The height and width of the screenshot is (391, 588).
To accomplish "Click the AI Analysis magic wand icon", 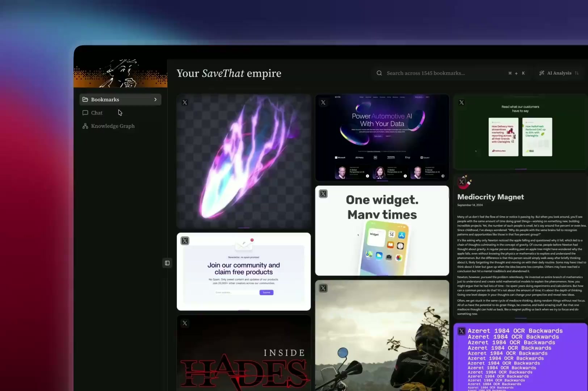I will (x=542, y=73).
